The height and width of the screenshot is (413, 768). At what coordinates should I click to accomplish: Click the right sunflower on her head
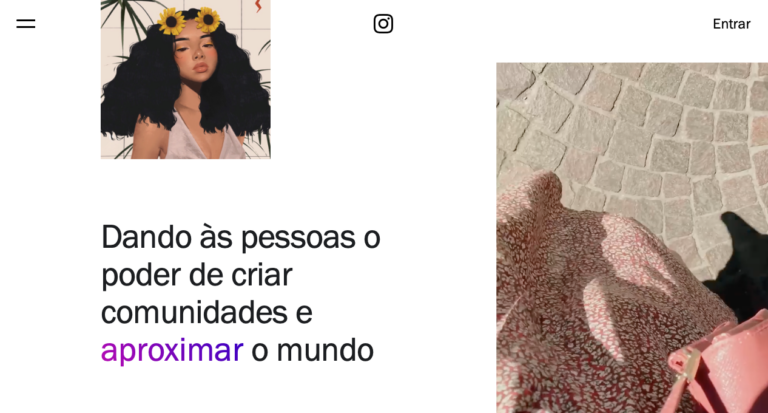click(x=208, y=20)
